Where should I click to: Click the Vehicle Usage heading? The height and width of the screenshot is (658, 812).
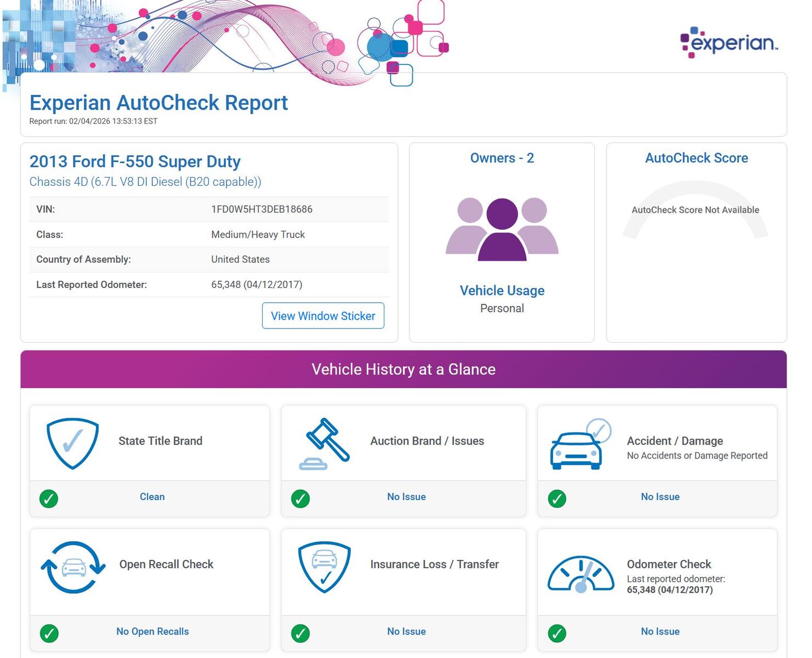coord(502,291)
